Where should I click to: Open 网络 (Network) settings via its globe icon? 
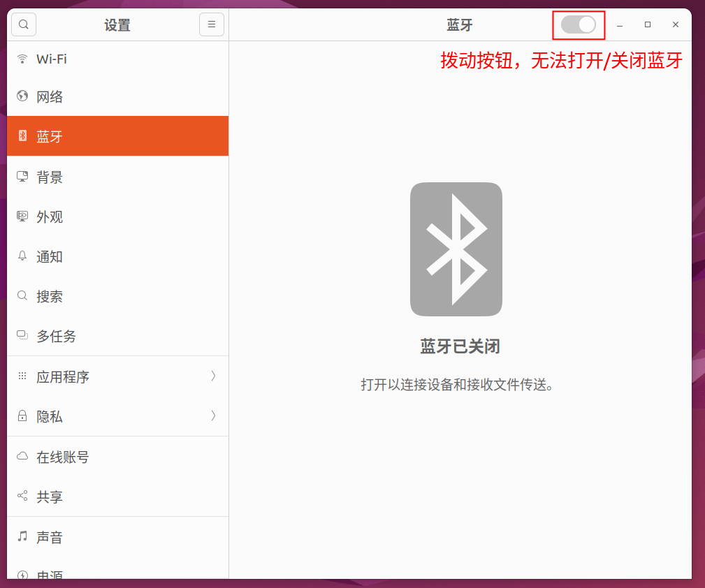21,96
